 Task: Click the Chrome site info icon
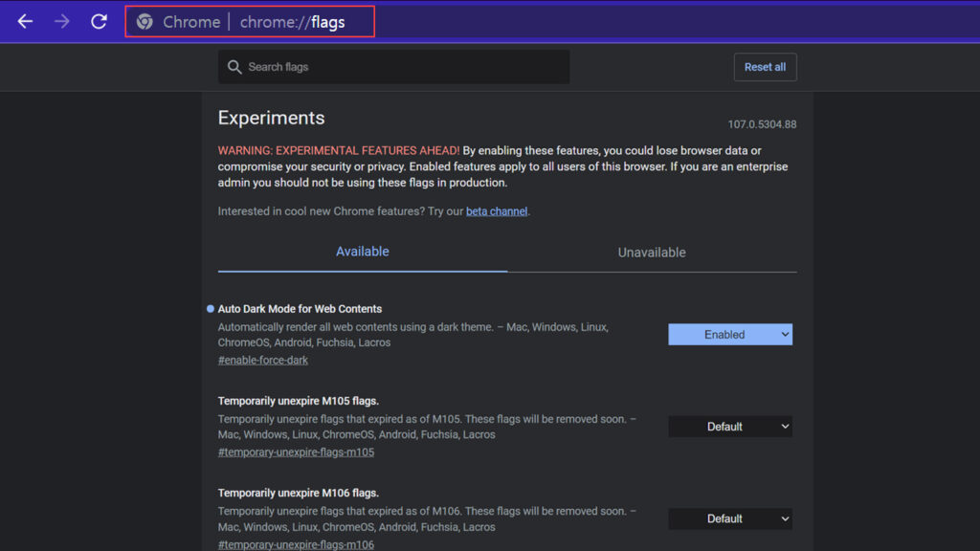coord(145,22)
